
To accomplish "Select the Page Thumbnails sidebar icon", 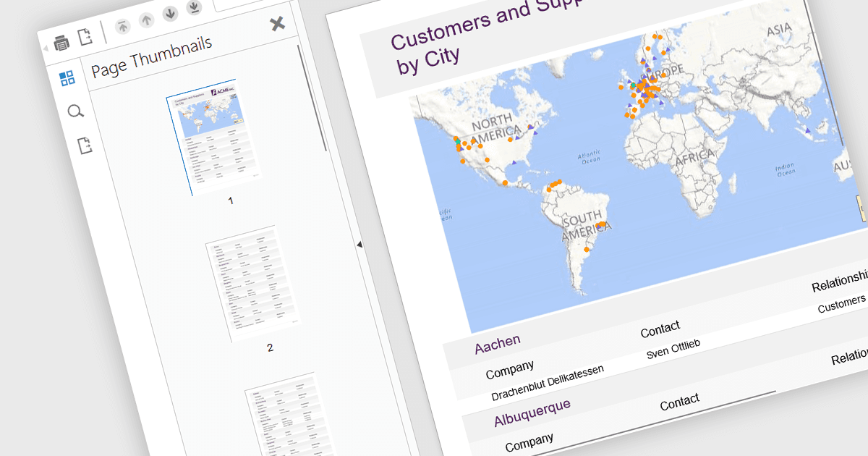I will [67, 78].
